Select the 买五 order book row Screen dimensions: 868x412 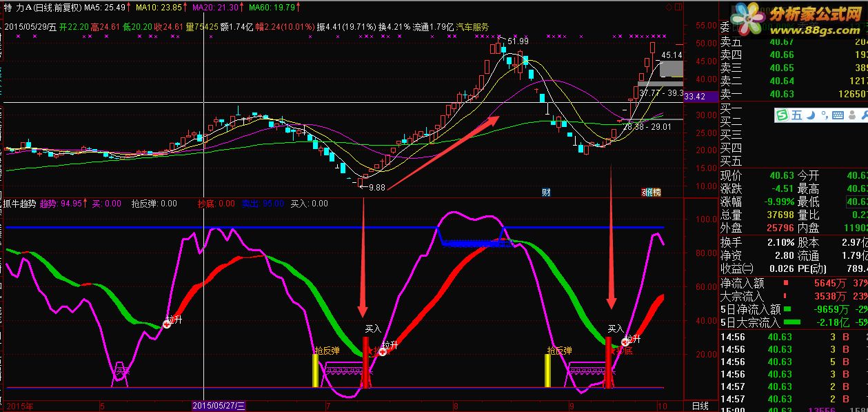click(x=794, y=161)
